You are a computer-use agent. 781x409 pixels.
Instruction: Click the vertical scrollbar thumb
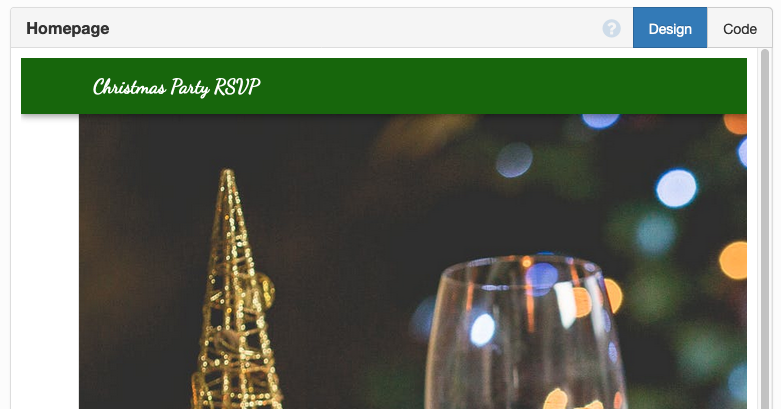(765, 229)
